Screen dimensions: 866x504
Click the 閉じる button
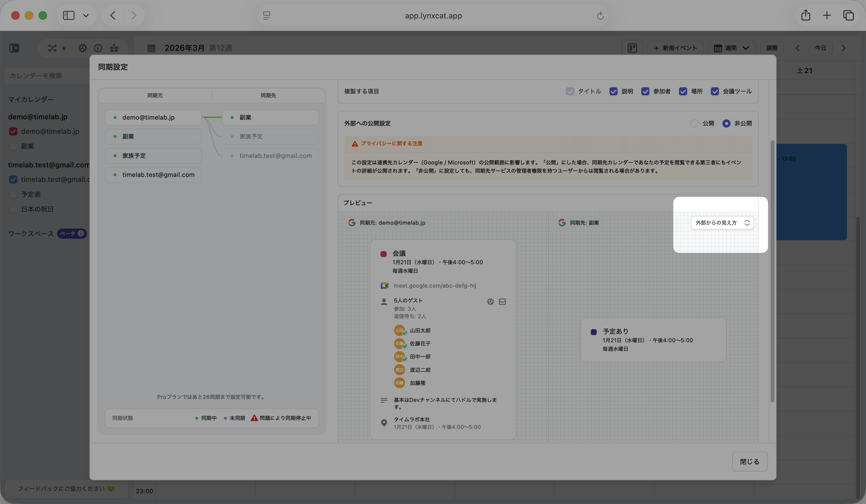(x=750, y=462)
